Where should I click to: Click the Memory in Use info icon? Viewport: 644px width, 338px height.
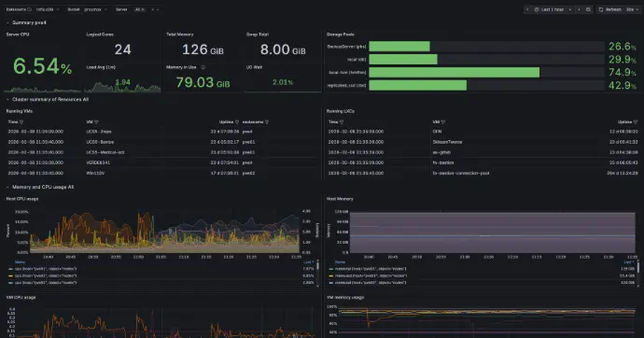point(203,67)
